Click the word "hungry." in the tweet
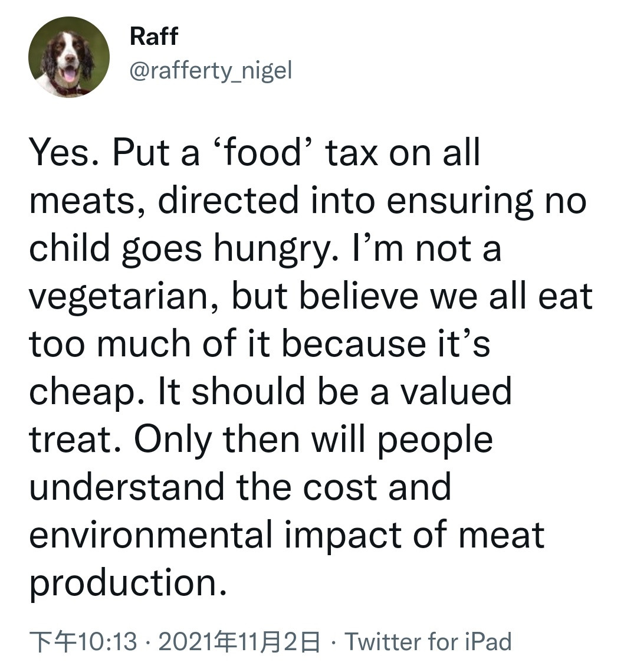The height and width of the screenshot is (672, 637). click(277, 250)
